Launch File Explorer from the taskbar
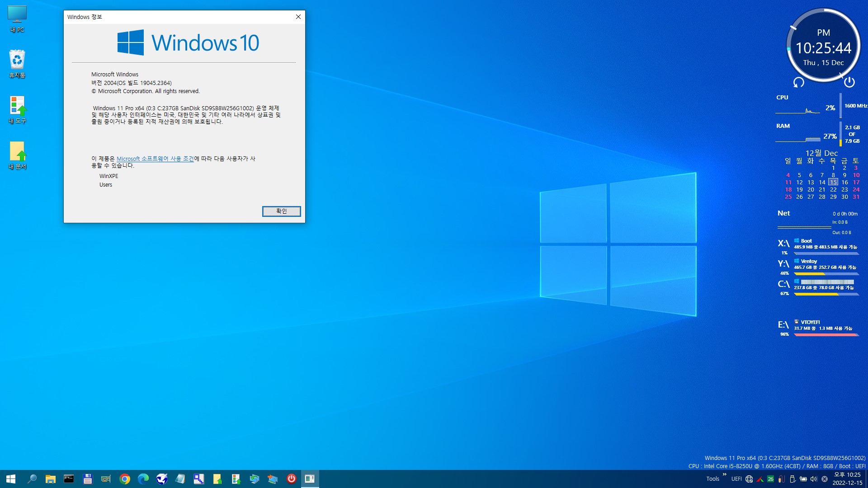The image size is (868, 488). 50,479
